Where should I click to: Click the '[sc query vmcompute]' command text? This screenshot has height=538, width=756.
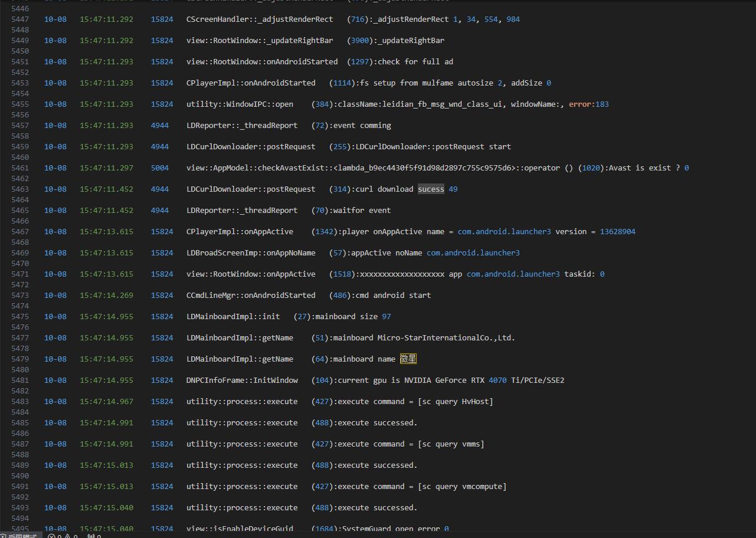tap(462, 487)
